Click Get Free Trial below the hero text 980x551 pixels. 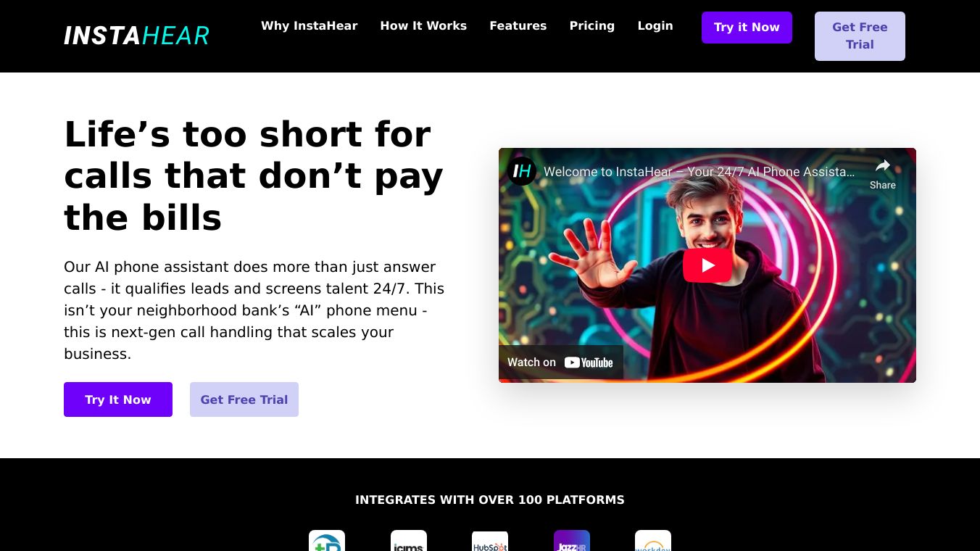pos(244,399)
